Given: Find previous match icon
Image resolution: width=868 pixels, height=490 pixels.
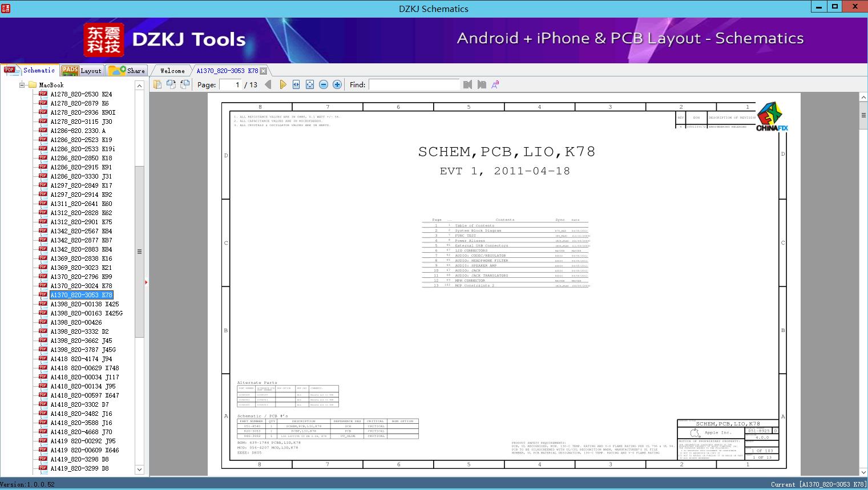Looking at the screenshot, I should click(x=468, y=84).
